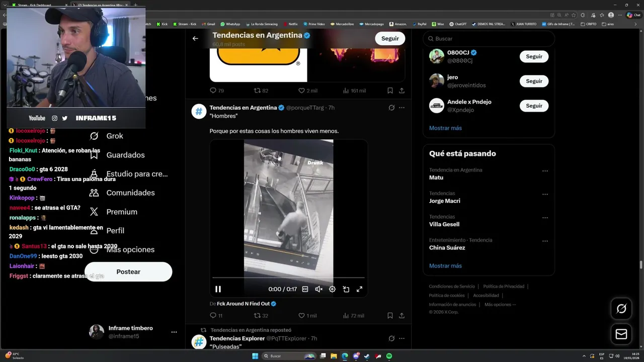Pause the video
The height and width of the screenshot is (362, 644).
pyautogui.click(x=218, y=289)
